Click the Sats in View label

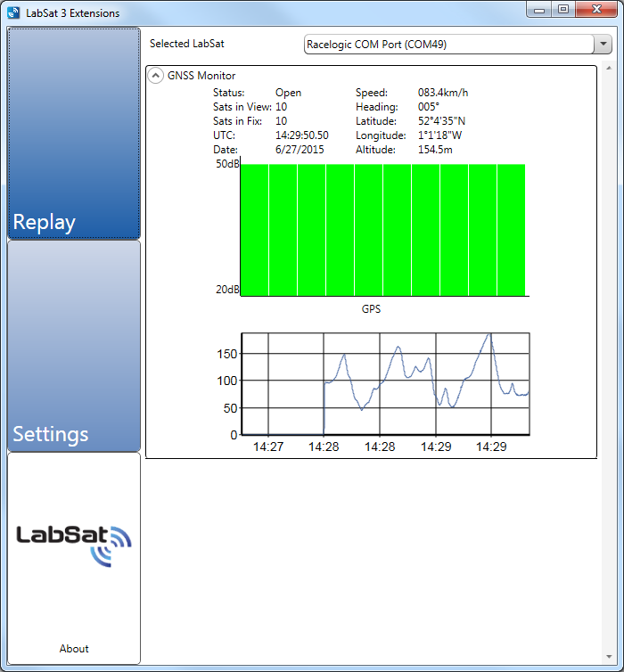[242, 107]
